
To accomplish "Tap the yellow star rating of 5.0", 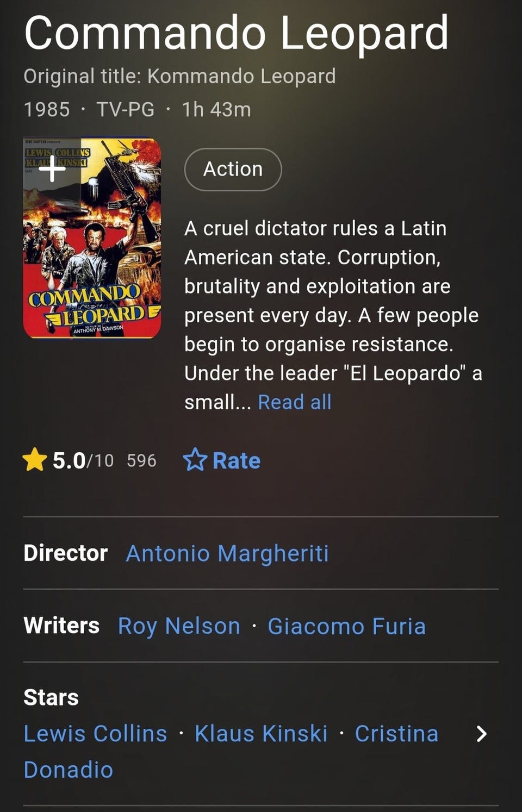I will pos(35,460).
